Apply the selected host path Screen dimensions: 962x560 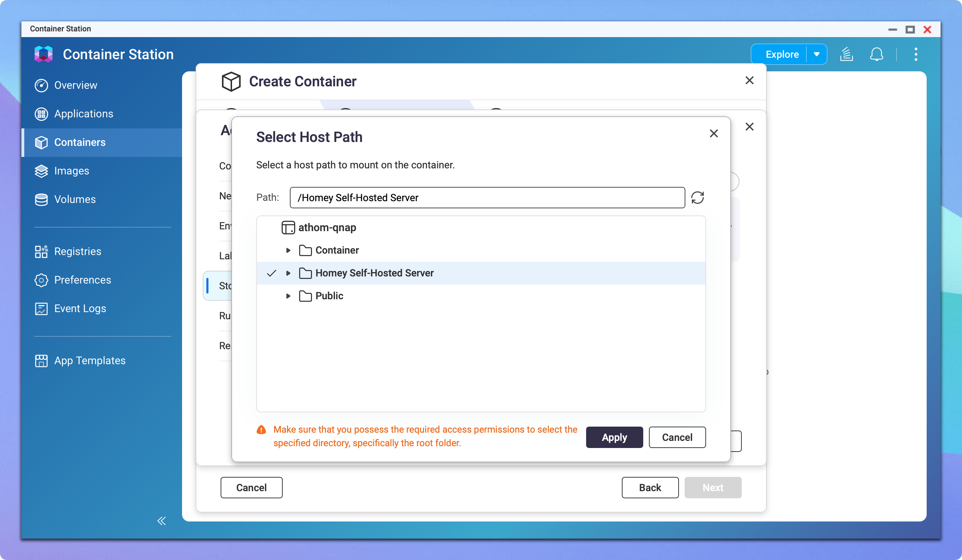614,437
